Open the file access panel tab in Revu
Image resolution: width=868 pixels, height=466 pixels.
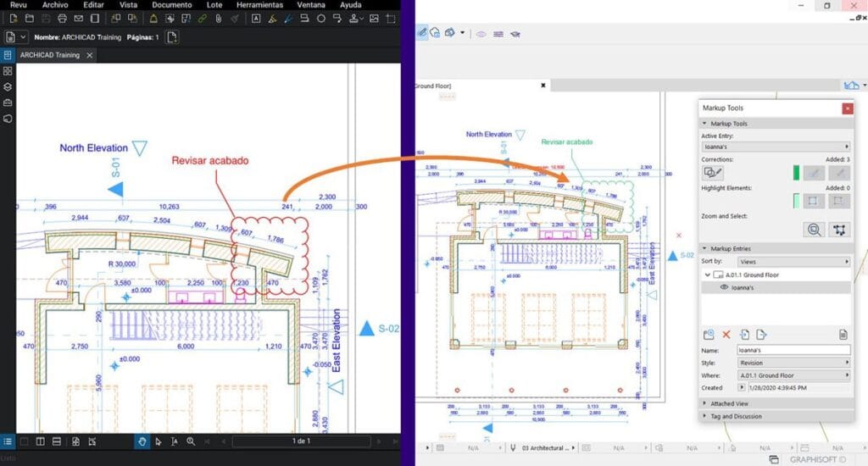pyautogui.click(x=7, y=55)
